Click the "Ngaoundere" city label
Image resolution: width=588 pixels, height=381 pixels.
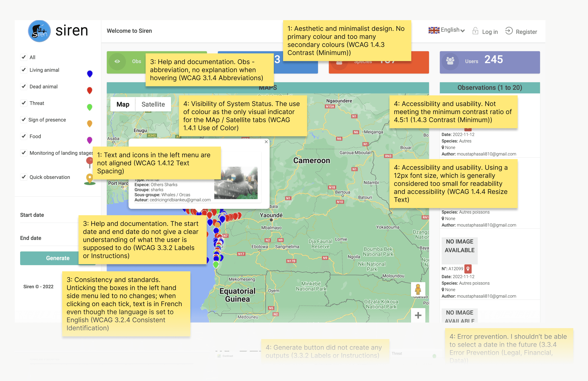tap(339, 101)
